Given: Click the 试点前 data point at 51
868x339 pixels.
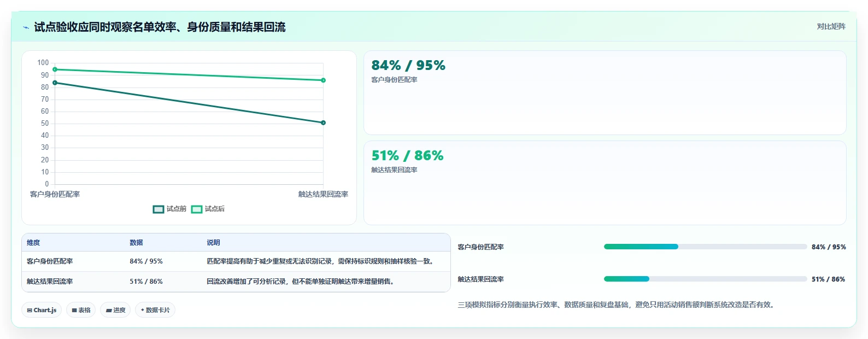Looking at the screenshot, I should (x=323, y=122).
